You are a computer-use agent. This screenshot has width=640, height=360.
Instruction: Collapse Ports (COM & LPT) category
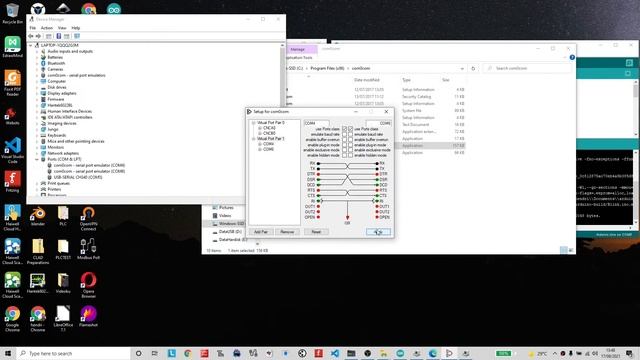pos(37,160)
